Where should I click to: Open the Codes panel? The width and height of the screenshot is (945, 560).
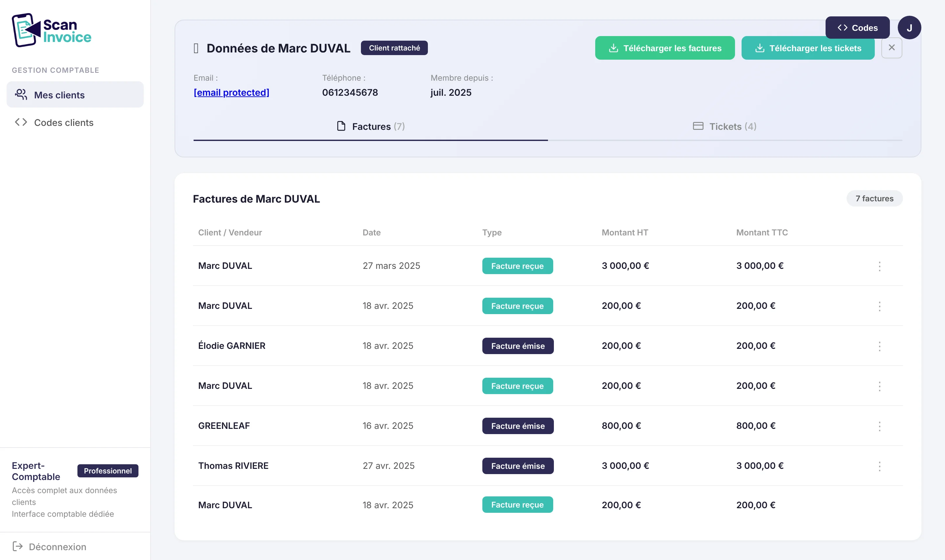857,27
